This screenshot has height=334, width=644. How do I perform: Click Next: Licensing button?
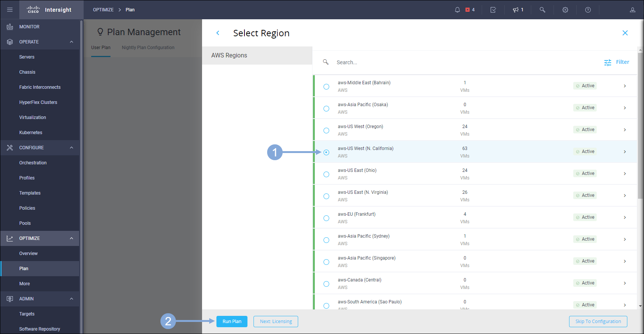point(276,322)
